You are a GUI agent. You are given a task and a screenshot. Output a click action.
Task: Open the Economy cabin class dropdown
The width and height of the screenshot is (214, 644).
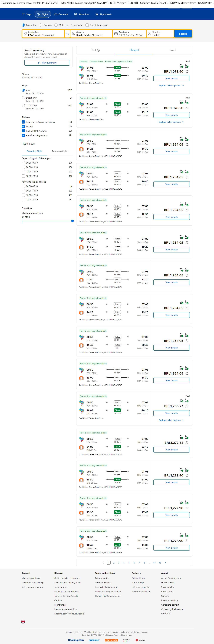(x=76, y=25)
